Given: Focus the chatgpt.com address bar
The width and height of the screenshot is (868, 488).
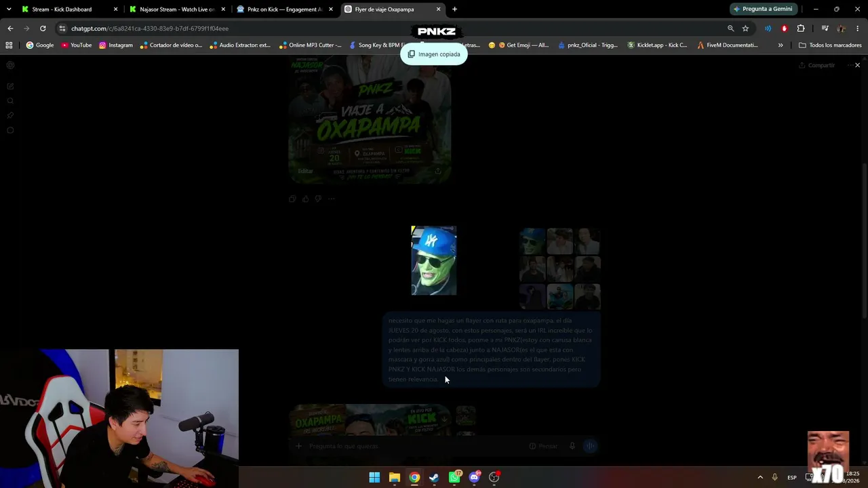Looking at the screenshot, I should pos(393,28).
